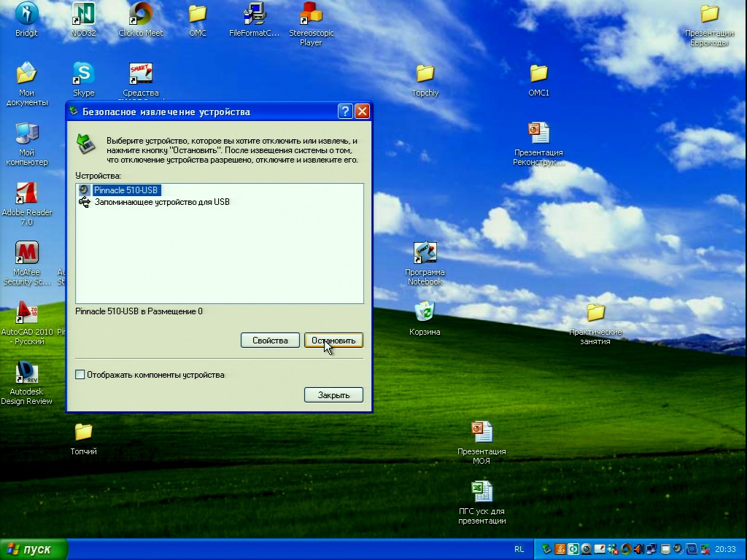Click the Остановить button

click(x=333, y=341)
